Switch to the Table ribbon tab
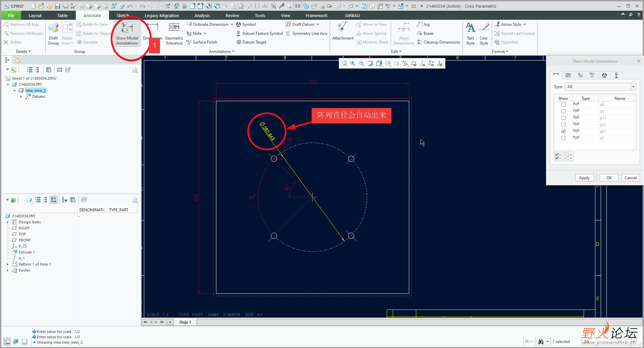The image size is (644, 348). pos(62,15)
